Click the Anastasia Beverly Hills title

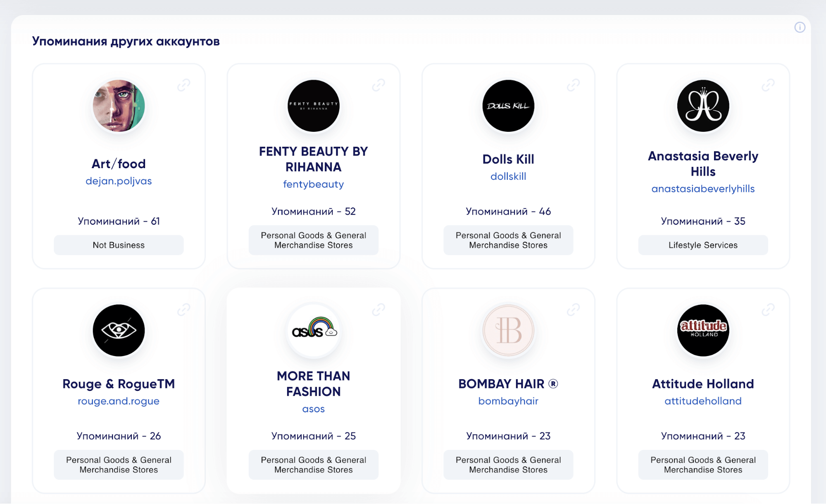(x=703, y=164)
